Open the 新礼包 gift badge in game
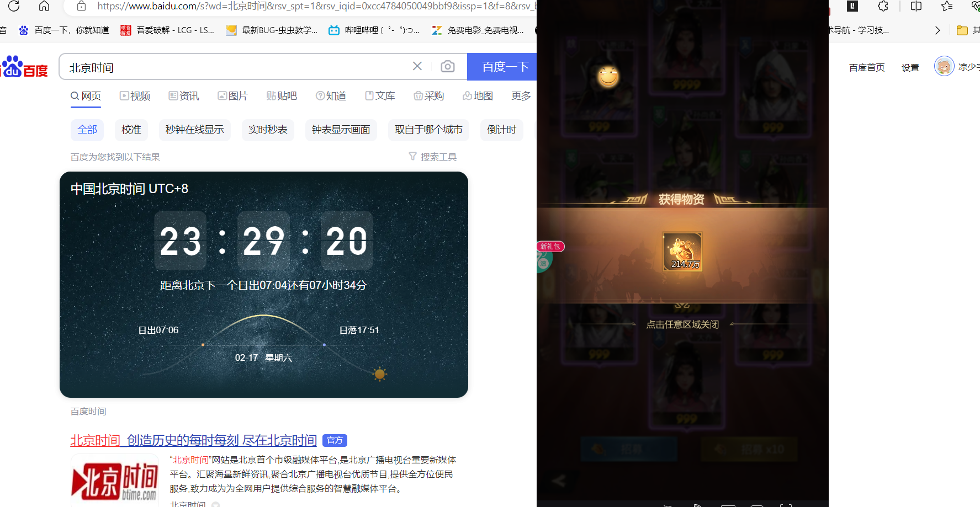The width and height of the screenshot is (980, 507). click(x=550, y=247)
